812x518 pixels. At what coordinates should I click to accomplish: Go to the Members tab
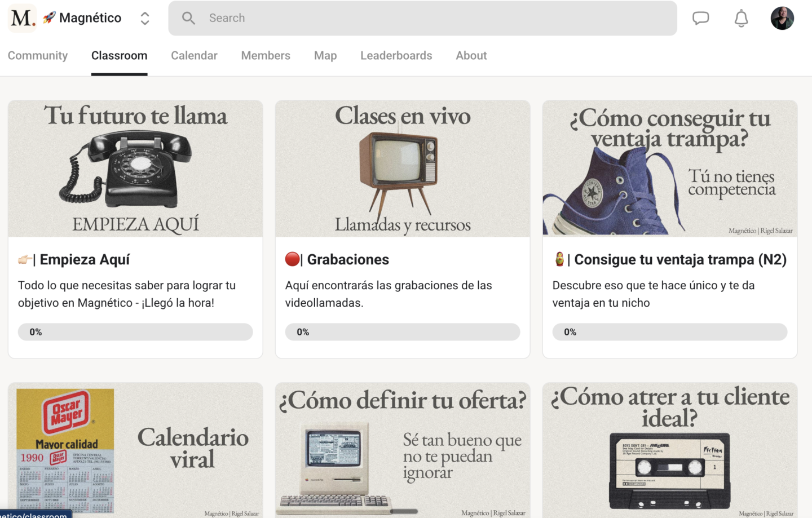click(266, 55)
